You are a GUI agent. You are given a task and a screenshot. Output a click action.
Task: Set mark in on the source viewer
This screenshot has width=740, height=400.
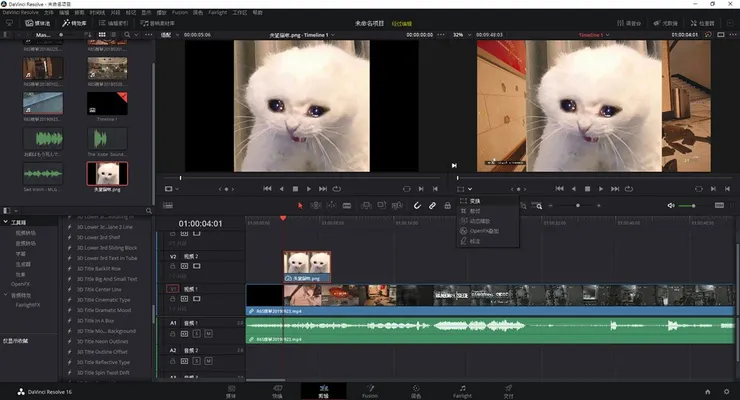tap(421, 189)
